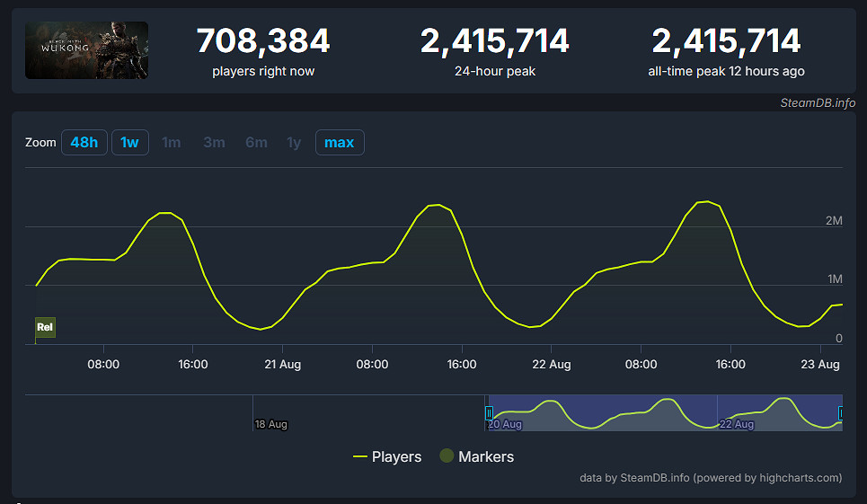Click the right navigator range handle
The image size is (867, 504).
point(841,413)
